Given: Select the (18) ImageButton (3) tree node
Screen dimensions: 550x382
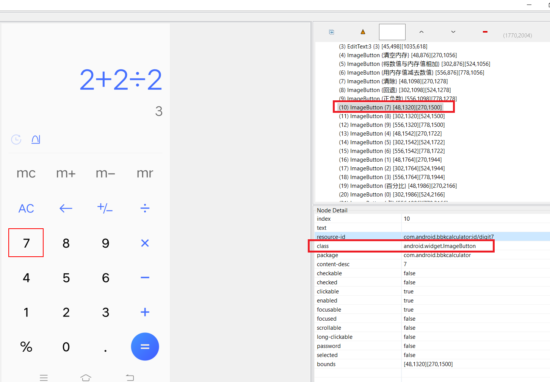Looking at the screenshot, I should point(392,177).
